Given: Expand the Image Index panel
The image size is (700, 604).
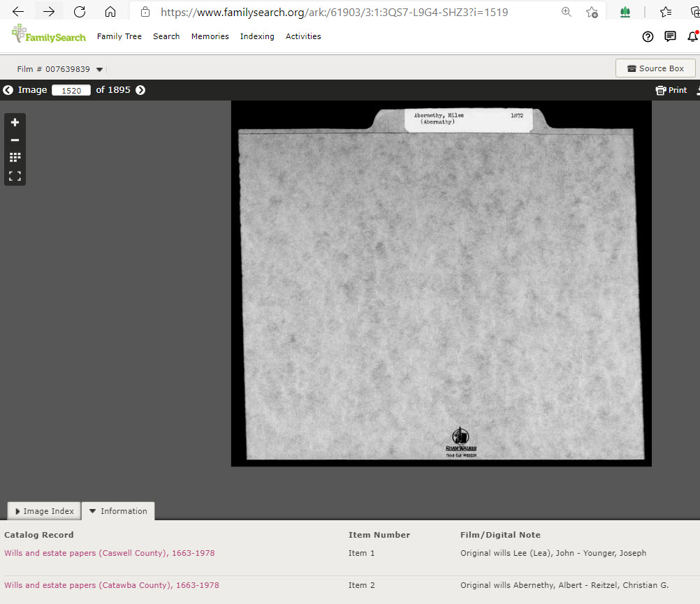Looking at the screenshot, I should [x=43, y=510].
